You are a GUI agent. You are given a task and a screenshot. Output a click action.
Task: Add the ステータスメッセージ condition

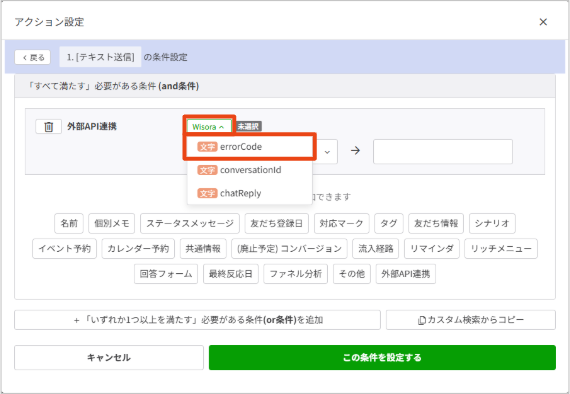[x=190, y=223]
